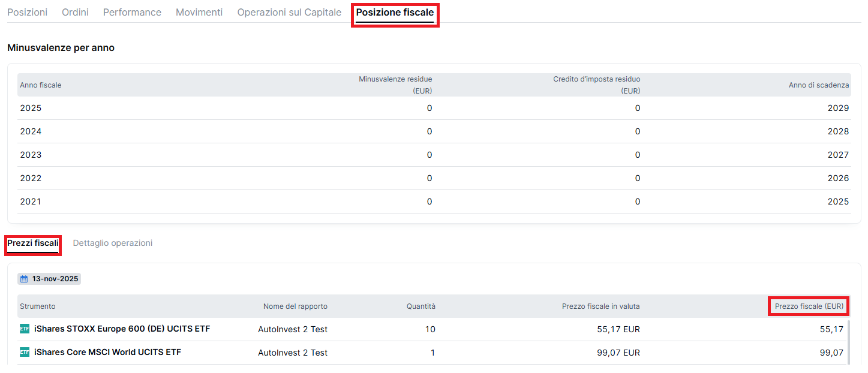The height and width of the screenshot is (373, 868).
Task: Click the Quantità column header
Action: pos(421,306)
